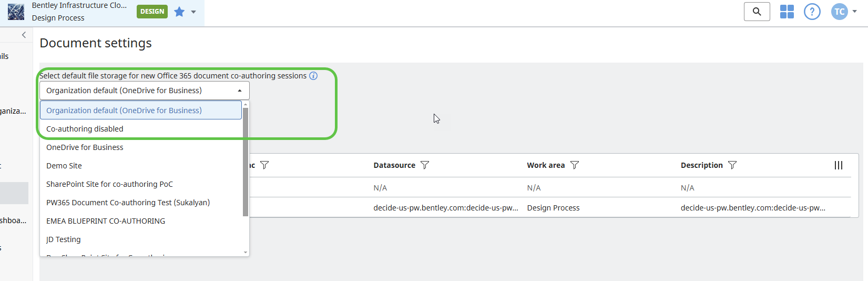Open the truncated 'ganiza...' sidebar item
868x281 pixels.
click(x=13, y=111)
